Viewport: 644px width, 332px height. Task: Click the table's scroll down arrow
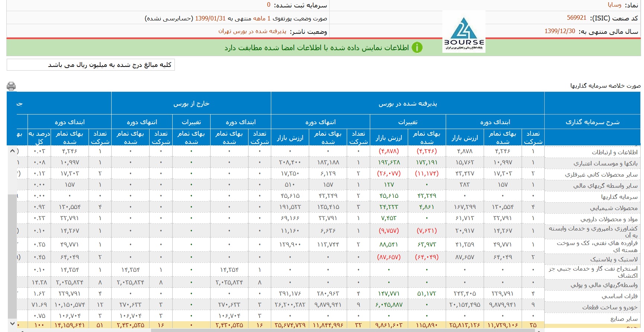(12, 323)
